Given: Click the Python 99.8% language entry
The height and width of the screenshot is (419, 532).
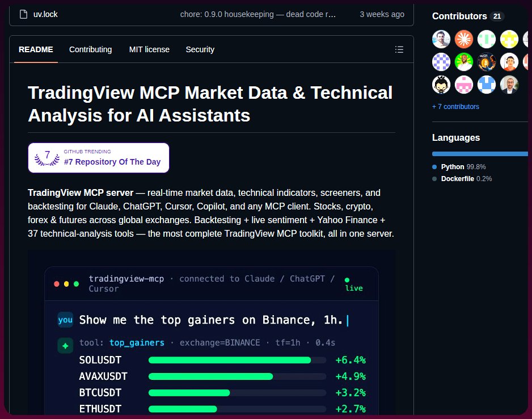Looking at the screenshot, I should point(459,167).
